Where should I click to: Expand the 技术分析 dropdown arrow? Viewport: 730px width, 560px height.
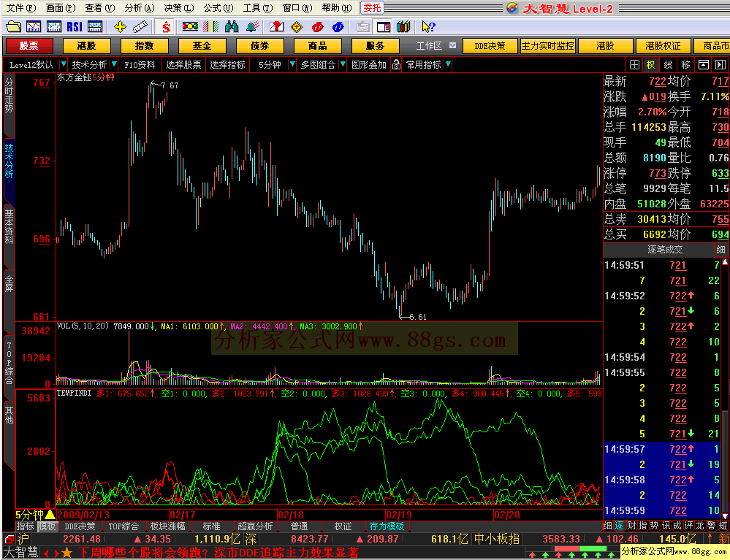pyautogui.click(x=114, y=65)
